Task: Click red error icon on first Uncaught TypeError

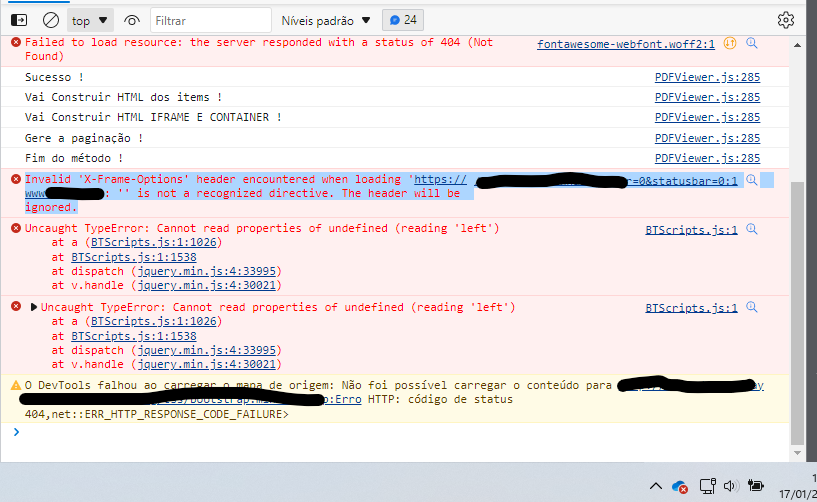Action: click(16, 228)
